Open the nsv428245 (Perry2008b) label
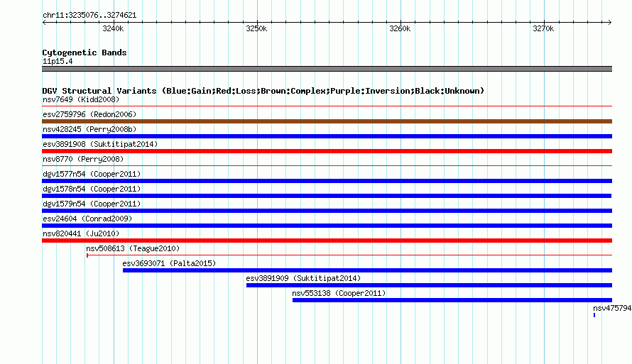Screen dimensions: 632x364 (x=89, y=129)
